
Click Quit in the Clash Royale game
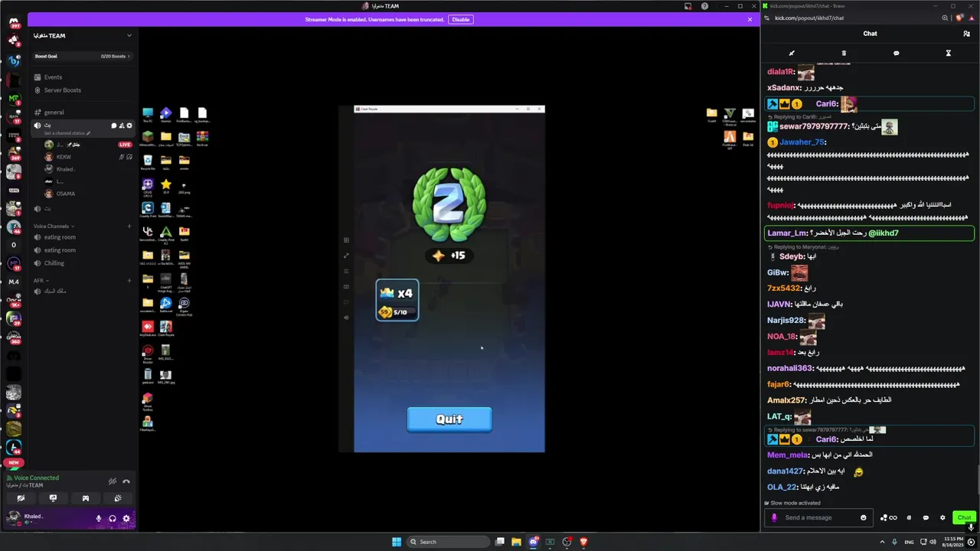coord(449,419)
